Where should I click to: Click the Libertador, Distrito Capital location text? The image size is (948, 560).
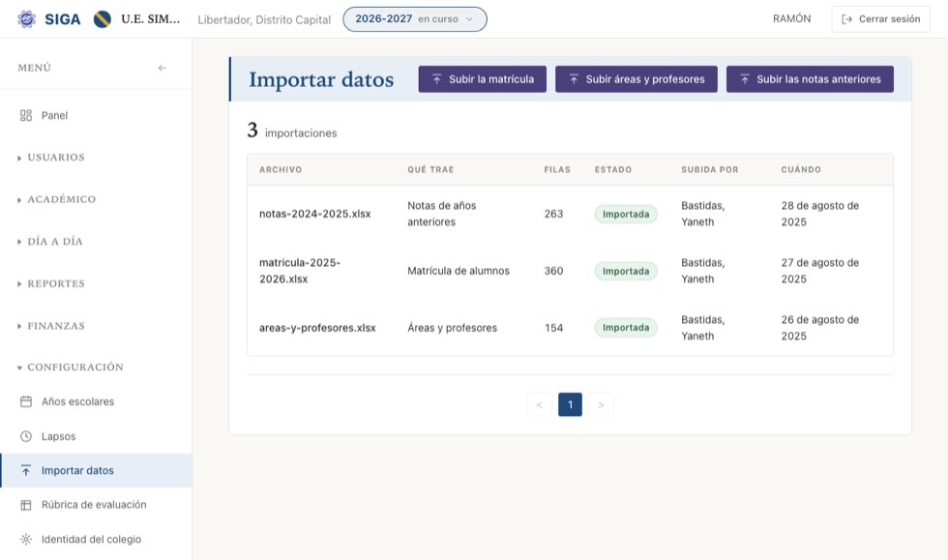coord(264,19)
